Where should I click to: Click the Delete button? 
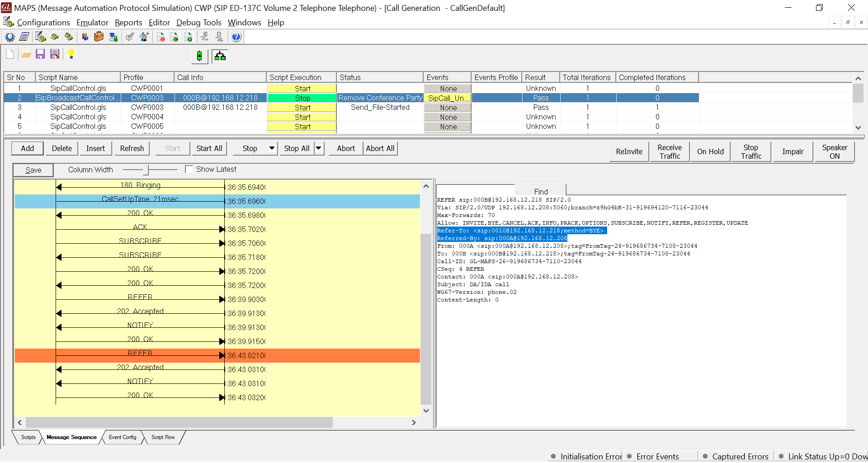click(x=62, y=148)
